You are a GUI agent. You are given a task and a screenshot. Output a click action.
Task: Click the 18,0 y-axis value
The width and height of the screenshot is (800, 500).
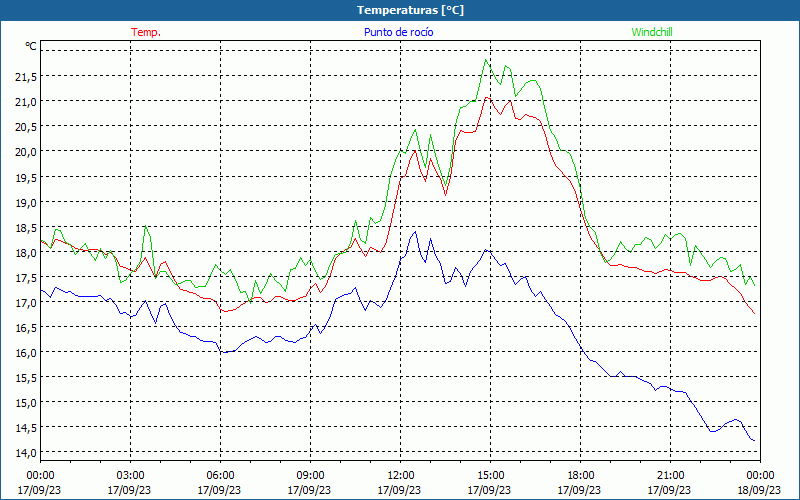pyautogui.click(x=26, y=252)
